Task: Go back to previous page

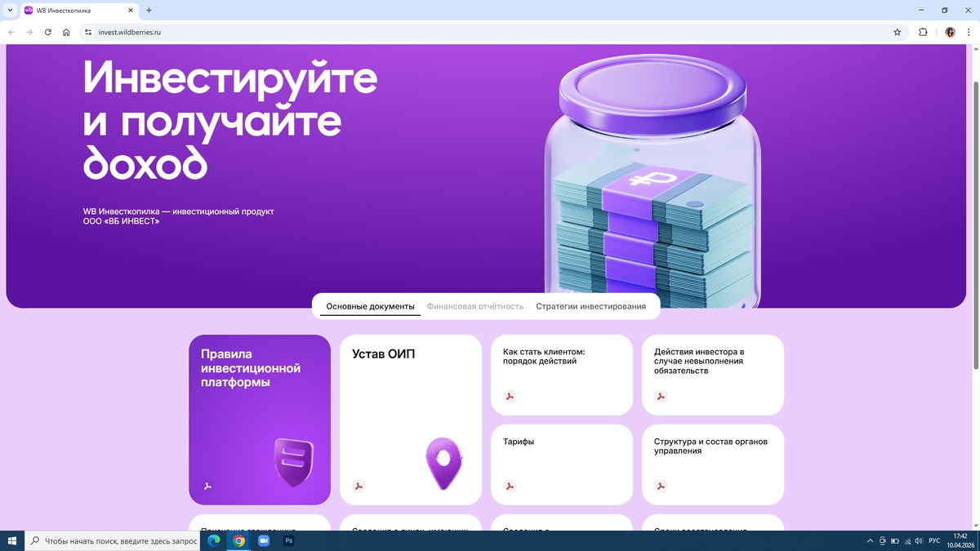Action: (x=11, y=33)
